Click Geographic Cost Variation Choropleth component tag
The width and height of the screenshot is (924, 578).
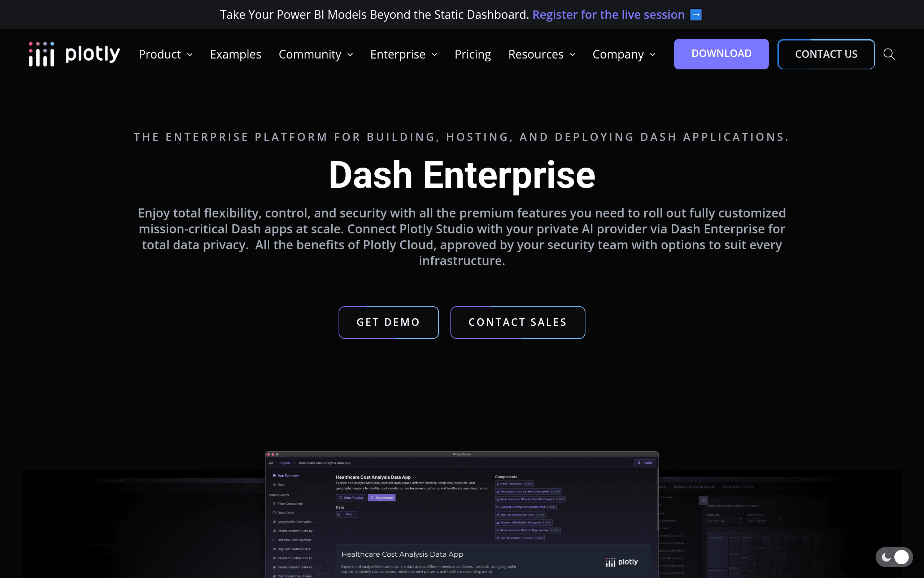(528, 492)
